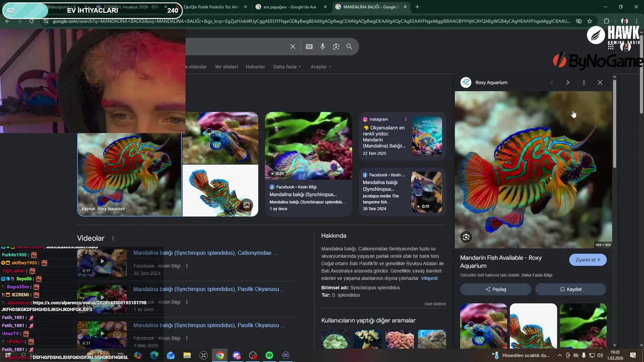Image resolution: width=644 pixels, height=362 pixels.
Task: Select the 'MANDALİNA BALIĞI' browser tab
Action: coord(371,7)
